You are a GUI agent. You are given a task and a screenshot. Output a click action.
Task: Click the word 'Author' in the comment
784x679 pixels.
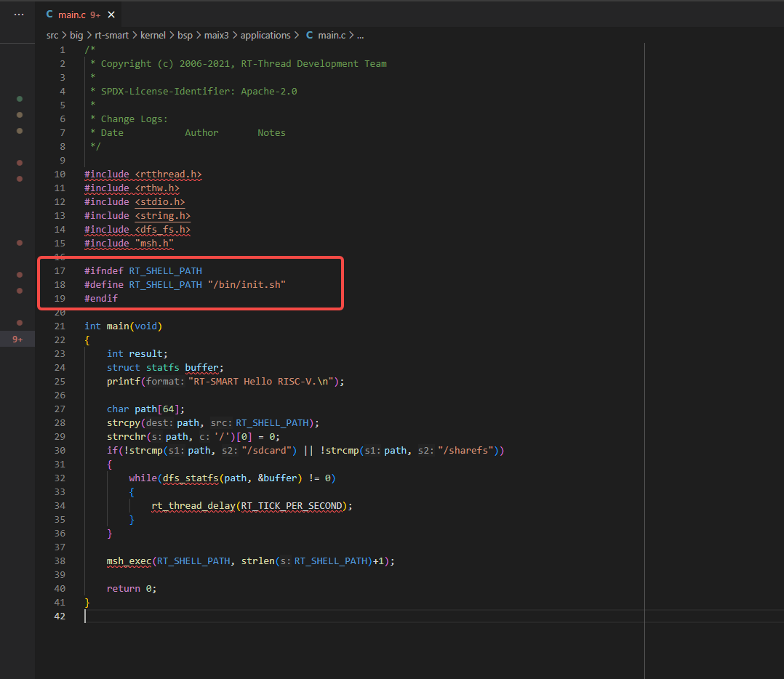pyautogui.click(x=201, y=133)
